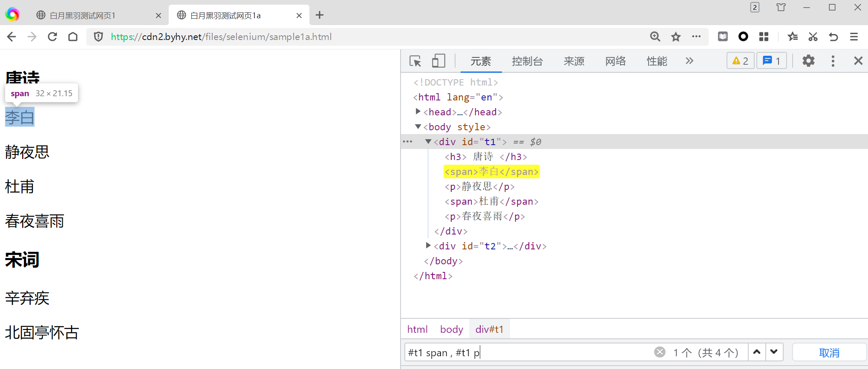Open DevTools settings gear

pos(808,61)
